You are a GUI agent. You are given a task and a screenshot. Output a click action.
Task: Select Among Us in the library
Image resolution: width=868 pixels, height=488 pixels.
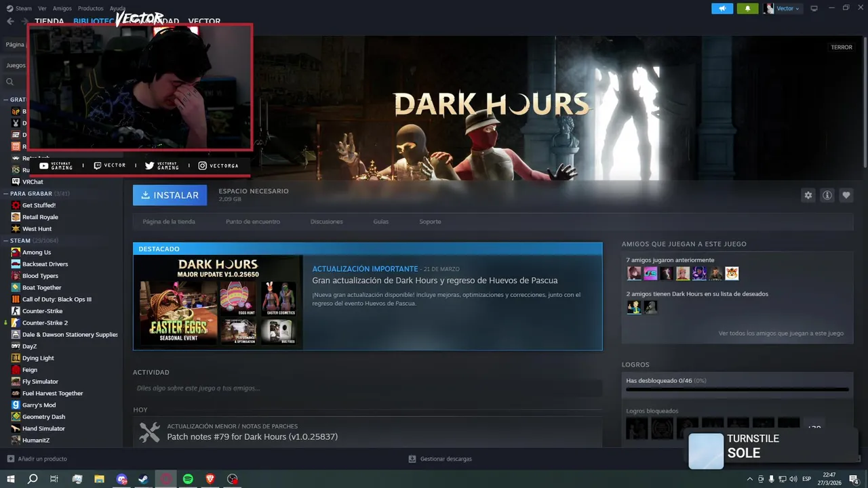click(37, 252)
